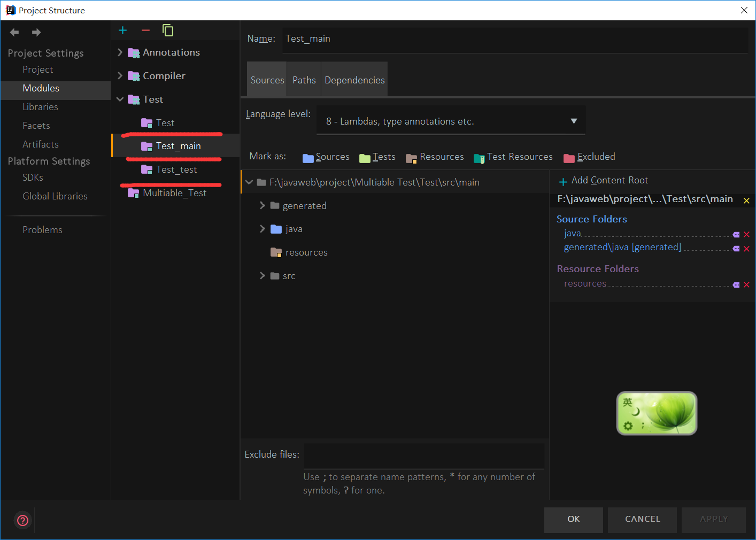Click the back navigation arrow

pos(14,32)
